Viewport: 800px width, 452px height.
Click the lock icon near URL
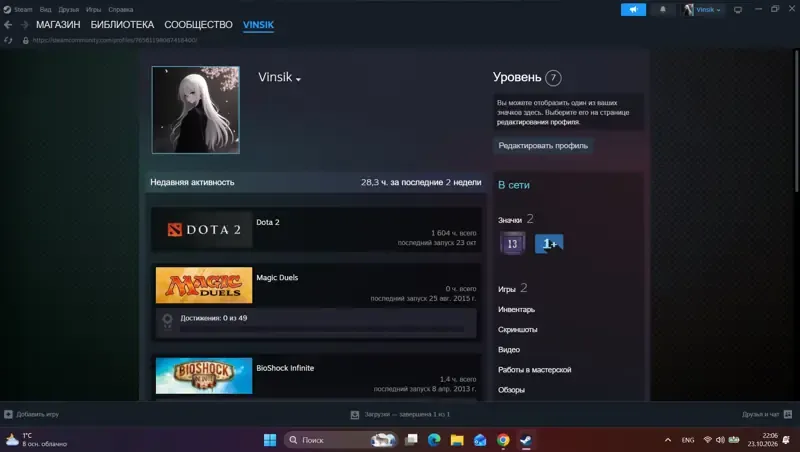coord(26,40)
